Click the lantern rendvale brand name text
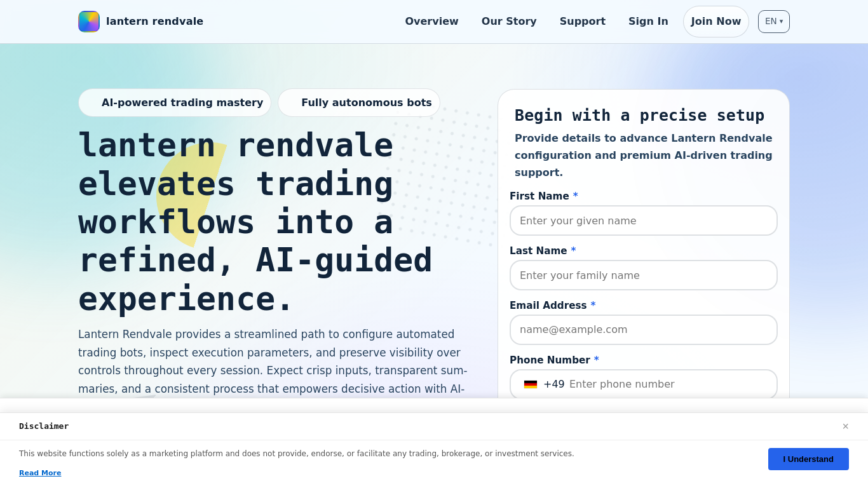 pos(155,22)
